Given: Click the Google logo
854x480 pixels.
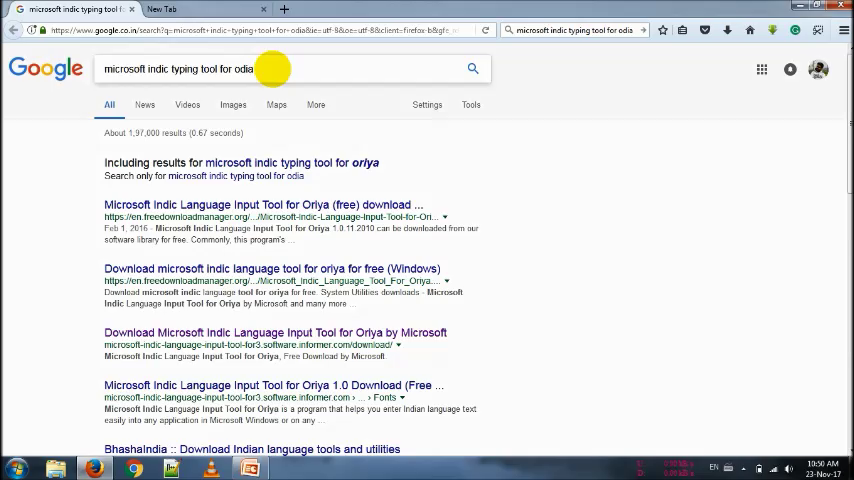Looking at the screenshot, I should tap(46, 68).
